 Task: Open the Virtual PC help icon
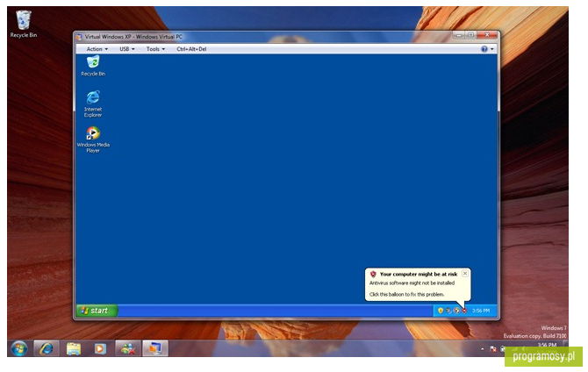(484, 49)
